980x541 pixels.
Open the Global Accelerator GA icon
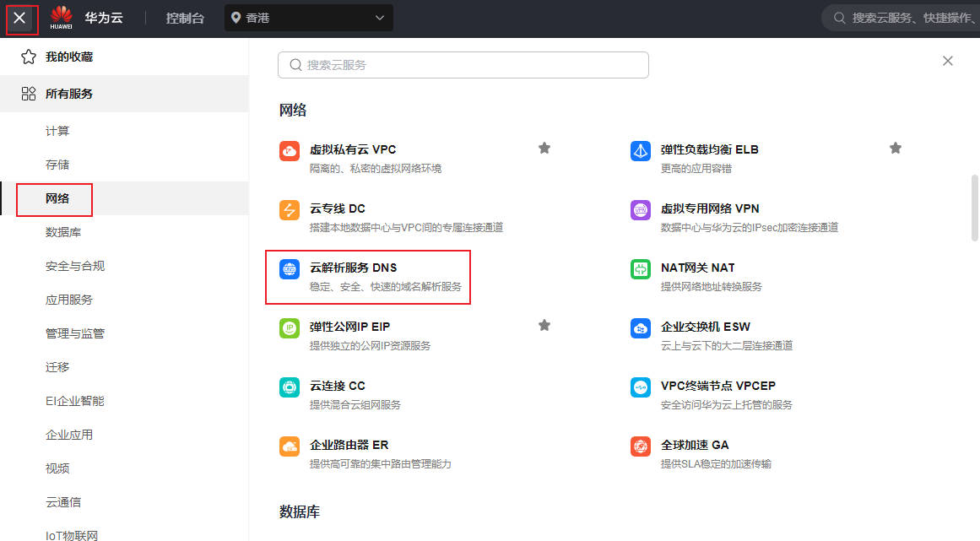641,446
